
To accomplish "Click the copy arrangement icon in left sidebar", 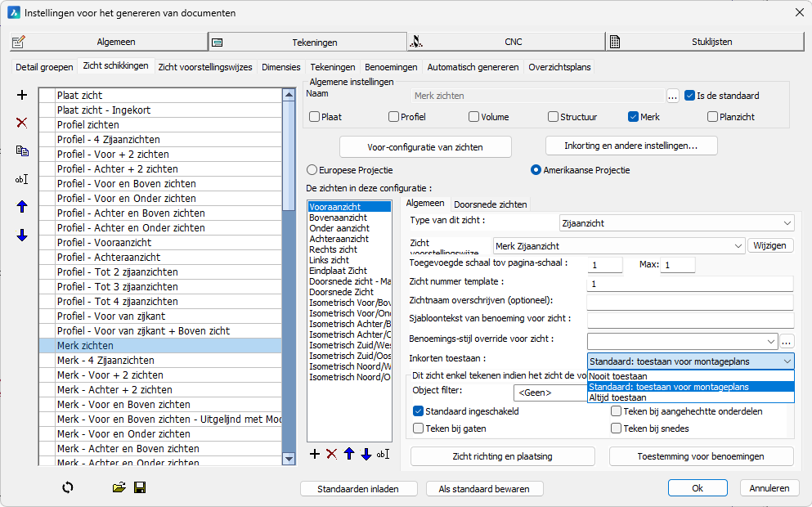I will pos(22,150).
